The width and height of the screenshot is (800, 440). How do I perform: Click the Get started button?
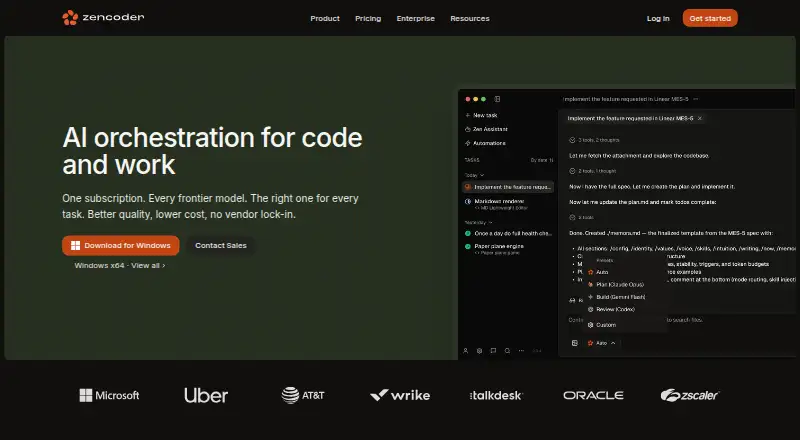point(710,18)
